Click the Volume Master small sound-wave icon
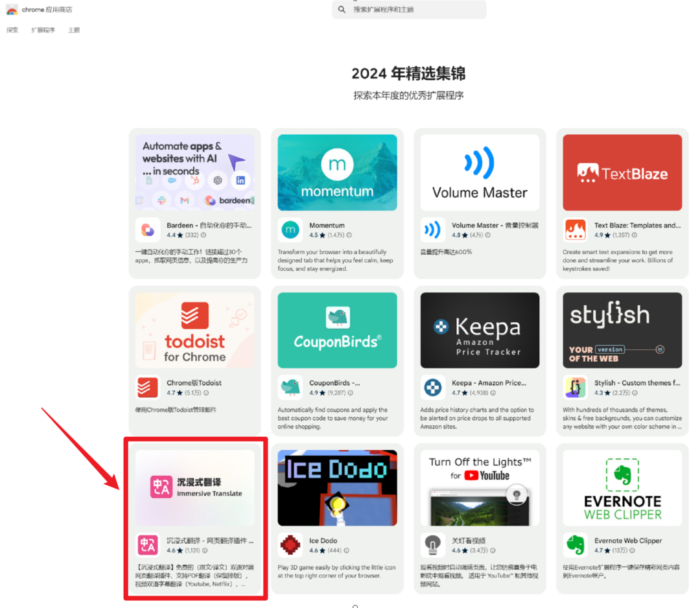The height and width of the screenshot is (608, 700). [432, 229]
